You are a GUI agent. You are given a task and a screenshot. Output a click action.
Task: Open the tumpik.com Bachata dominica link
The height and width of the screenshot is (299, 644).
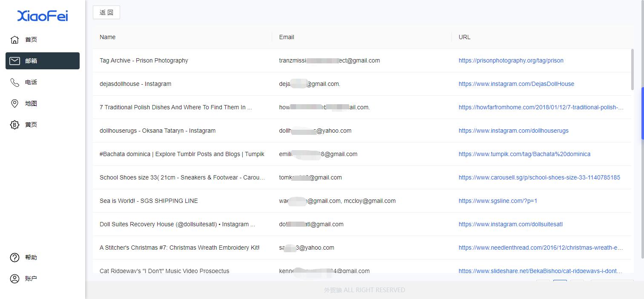pyautogui.click(x=524, y=154)
